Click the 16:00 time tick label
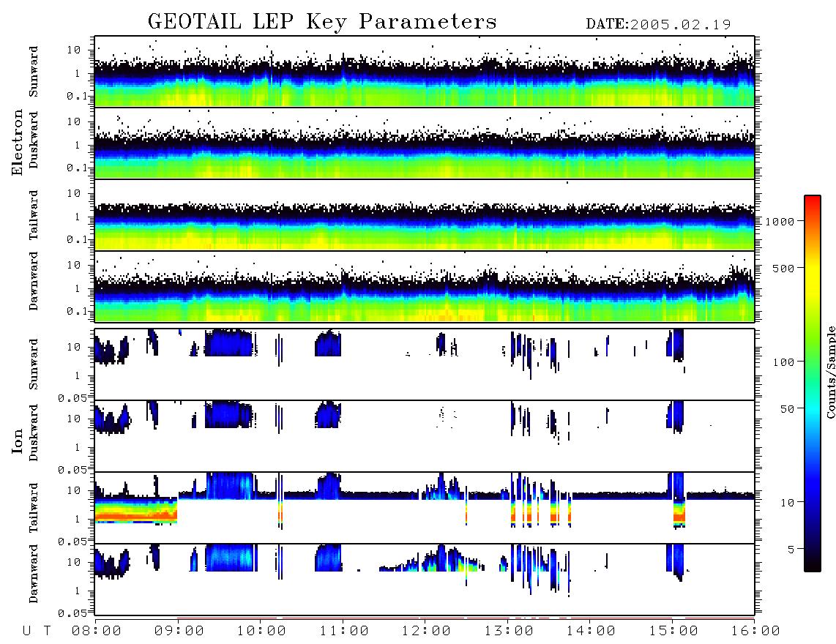 [755, 632]
